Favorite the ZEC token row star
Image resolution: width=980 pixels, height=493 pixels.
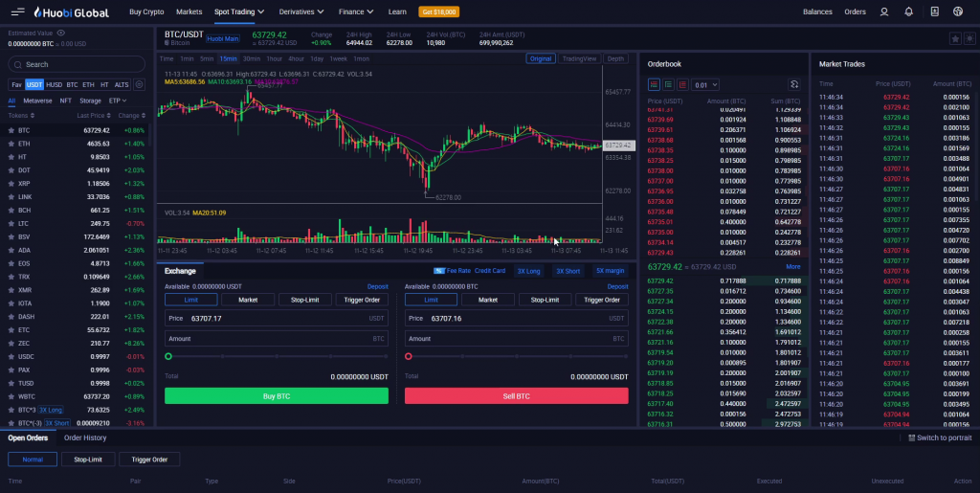pos(11,343)
